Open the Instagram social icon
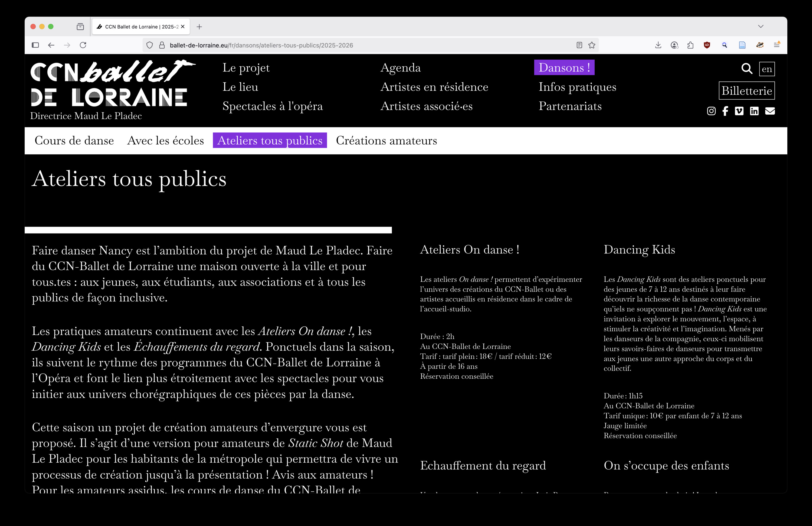Screen dimensions: 812x526 click(x=711, y=111)
